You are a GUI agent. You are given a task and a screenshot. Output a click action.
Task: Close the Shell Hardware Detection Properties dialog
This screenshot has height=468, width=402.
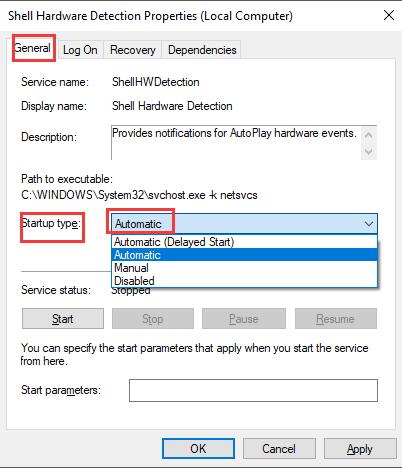(x=389, y=15)
